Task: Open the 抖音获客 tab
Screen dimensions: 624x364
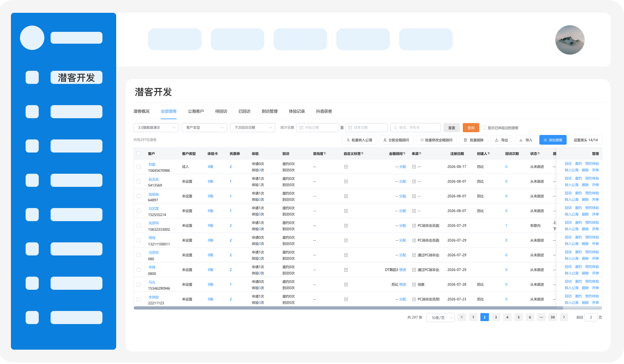Action: pyautogui.click(x=324, y=111)
